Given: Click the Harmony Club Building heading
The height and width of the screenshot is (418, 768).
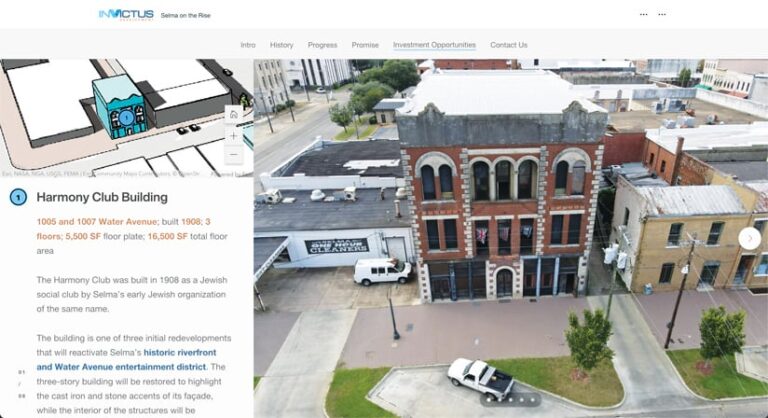Looking at the screenshot, I should [x=102, y=197].
